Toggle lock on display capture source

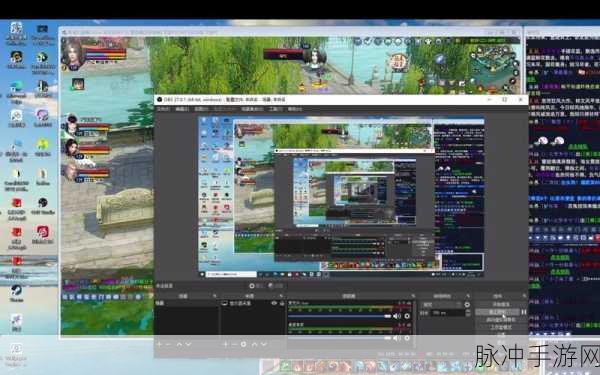(x=282, y=303)
